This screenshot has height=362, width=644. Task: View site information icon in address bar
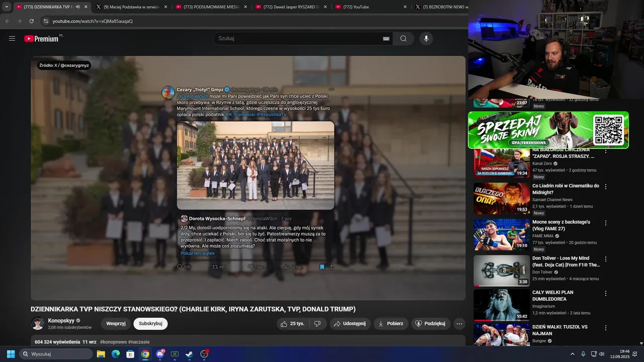coord(46,21)
